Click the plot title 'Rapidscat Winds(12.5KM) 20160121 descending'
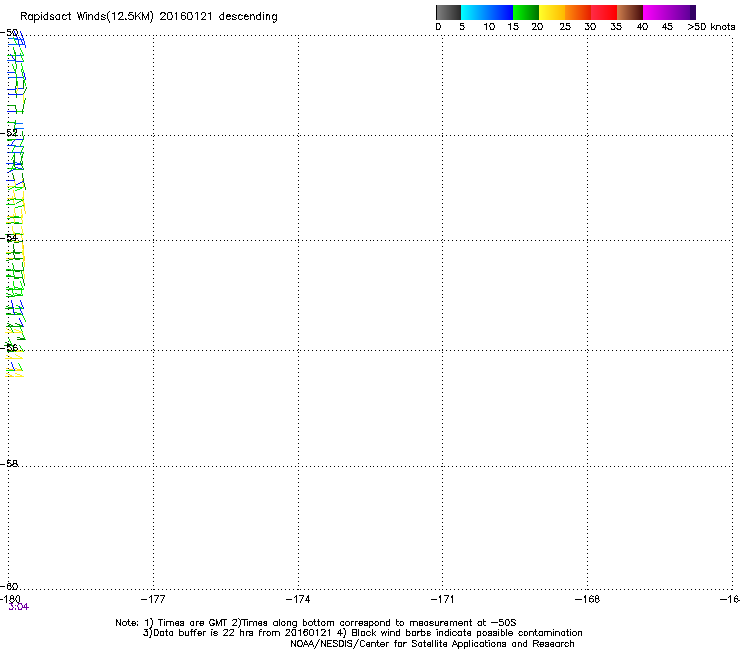The image size is (740, 650). pos(149,17)
